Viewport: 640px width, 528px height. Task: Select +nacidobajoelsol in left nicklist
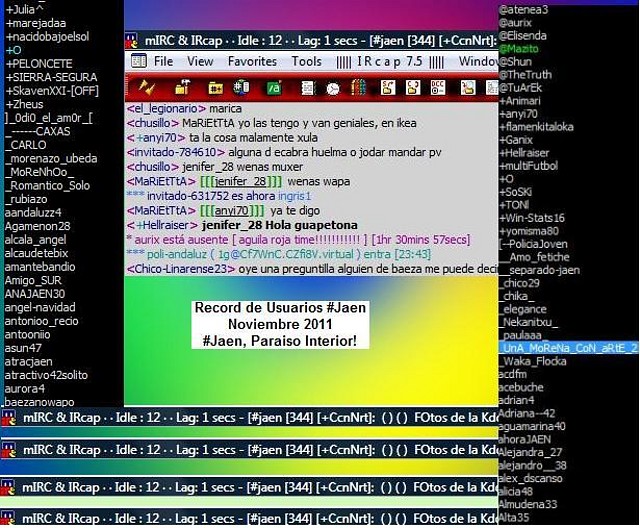coord(47,37)
